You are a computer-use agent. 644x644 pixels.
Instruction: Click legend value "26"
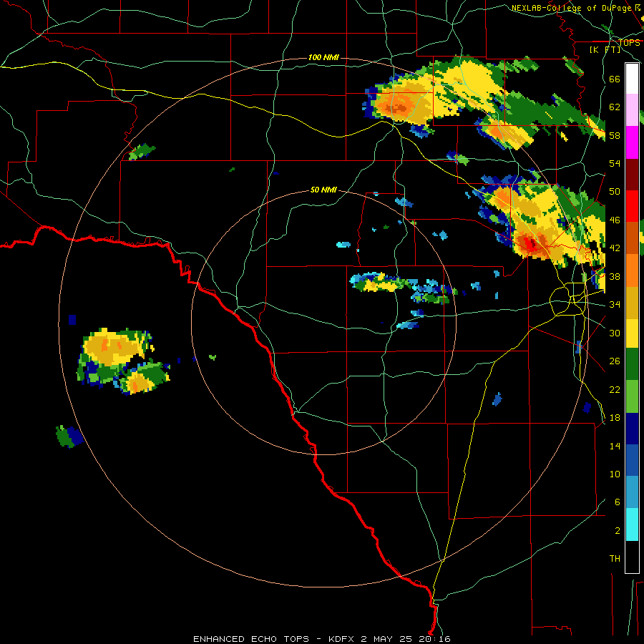click(615, 361)
